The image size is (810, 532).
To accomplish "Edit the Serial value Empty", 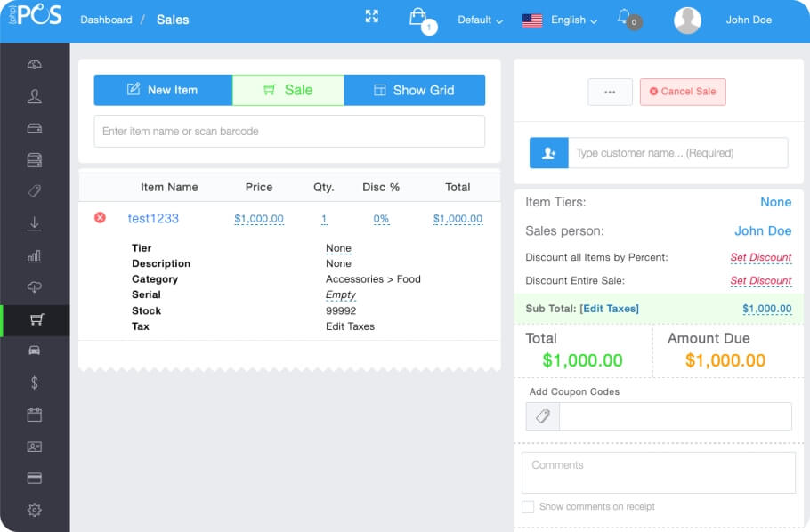I will pos(340,294).
